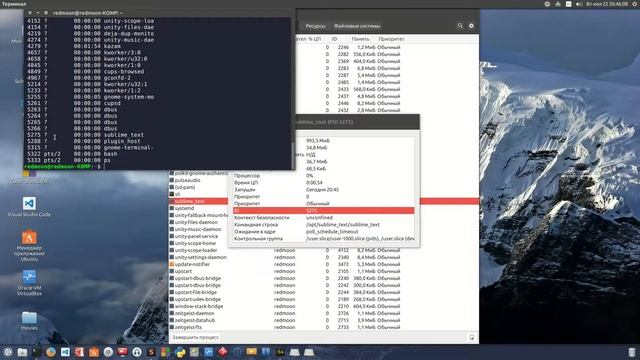640x360 pixels.
Task: Open the Files manager in the taskbar
Action: point(22,352)
